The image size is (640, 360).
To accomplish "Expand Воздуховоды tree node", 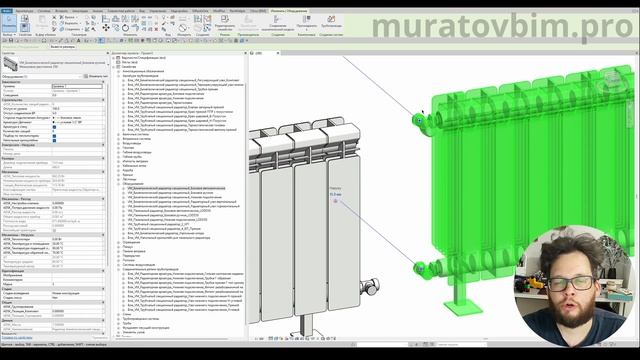I will tap(119, 143).
